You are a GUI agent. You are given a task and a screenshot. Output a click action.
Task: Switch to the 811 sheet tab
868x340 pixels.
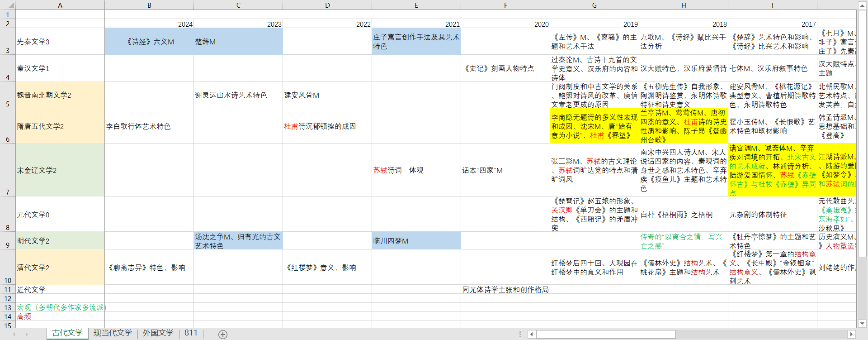coord(191,333)
